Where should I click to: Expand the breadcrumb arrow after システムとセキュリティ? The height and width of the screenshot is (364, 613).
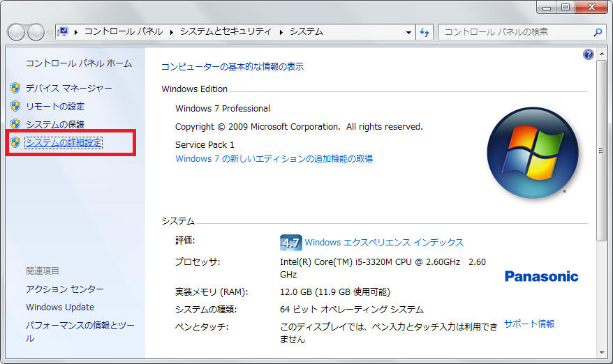[281, 32]
